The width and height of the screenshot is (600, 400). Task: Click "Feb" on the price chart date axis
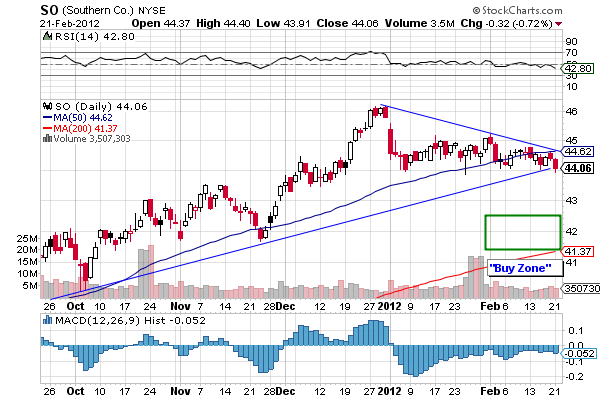490,306
